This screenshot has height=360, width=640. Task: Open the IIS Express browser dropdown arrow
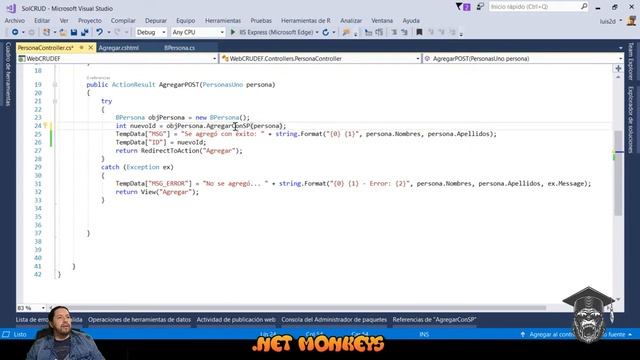point(317,33)
